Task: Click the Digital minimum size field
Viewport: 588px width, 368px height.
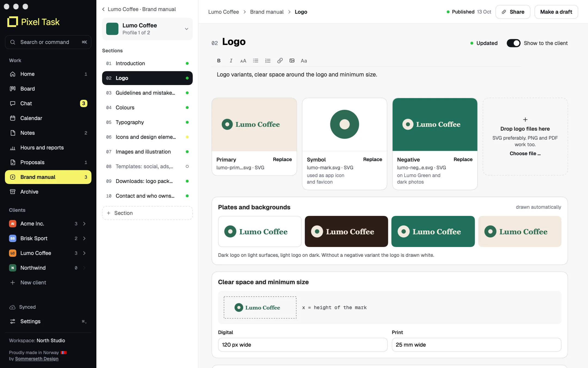Action: 303,345
